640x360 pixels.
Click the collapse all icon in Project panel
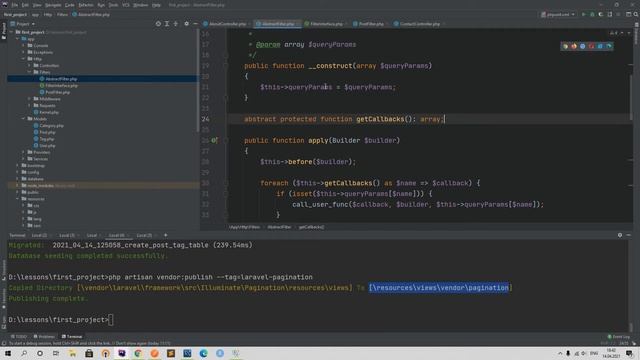click(176, 24)
